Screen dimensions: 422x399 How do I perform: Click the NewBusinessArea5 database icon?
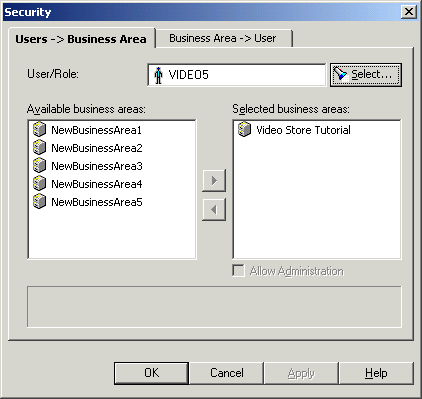coord(39,201)
